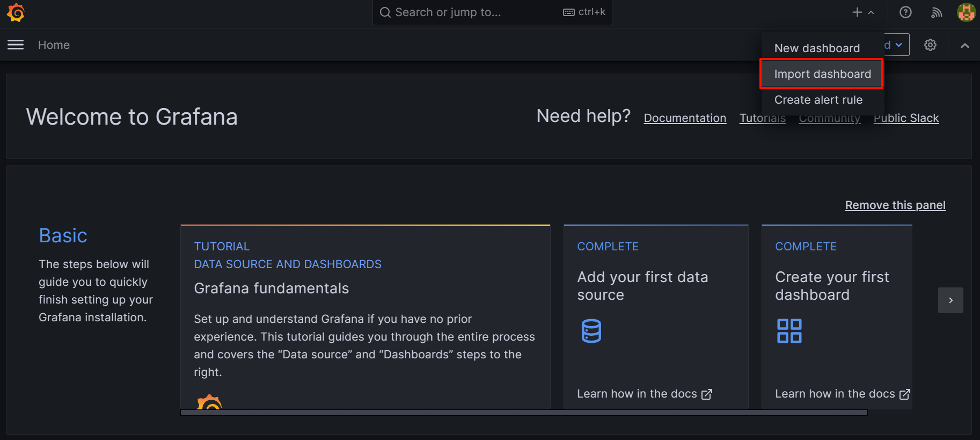This screenshot has width=980, height=440.
Task: Click the Welcome to Grafana heading
Action: (x=132, y=117)
